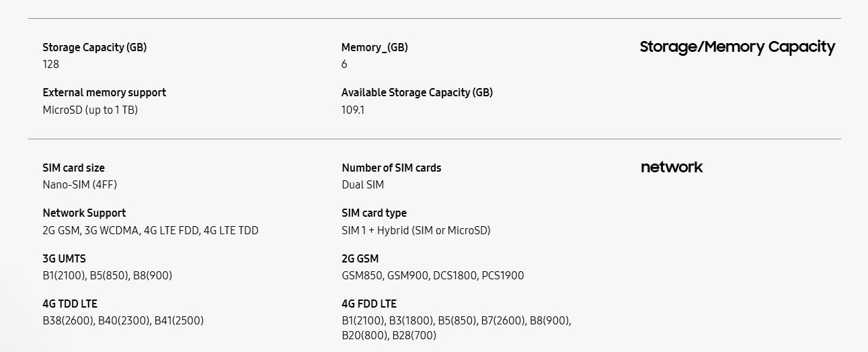The height and width of the screenshot is (352, 868).
Task: Select the MicroSD (up to 1 TB) text
Action: point(90,110)
